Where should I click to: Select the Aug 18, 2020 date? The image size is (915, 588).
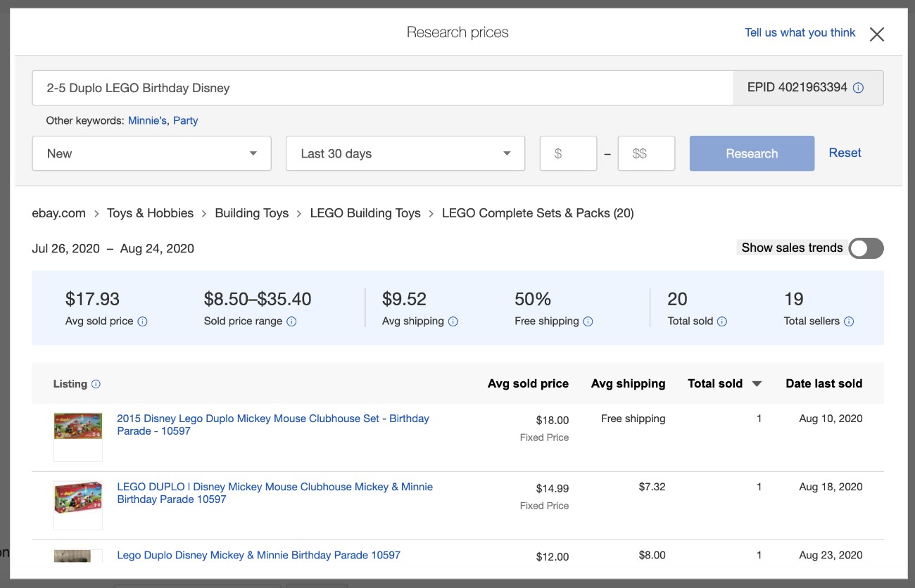click(x=831, y=487)
